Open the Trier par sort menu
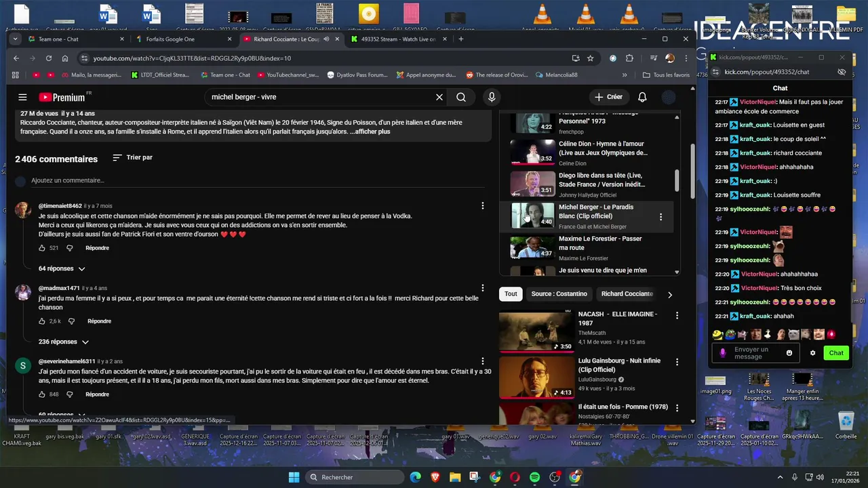Image resolution: width=868 pixels, height=488 pixels. [132, 157]
